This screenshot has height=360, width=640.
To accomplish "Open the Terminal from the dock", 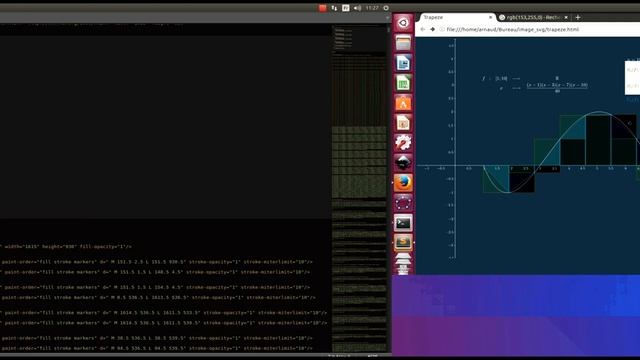I will pos(403,223).
